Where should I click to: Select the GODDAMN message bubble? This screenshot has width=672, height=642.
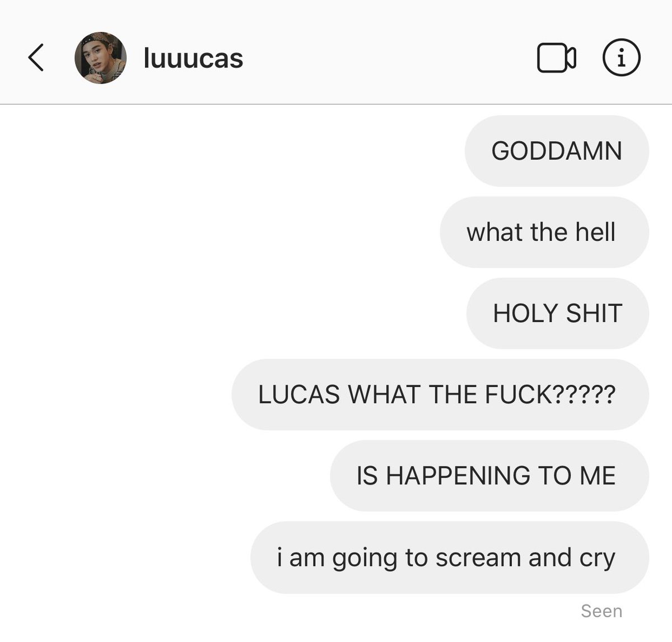tap(557, 151)
